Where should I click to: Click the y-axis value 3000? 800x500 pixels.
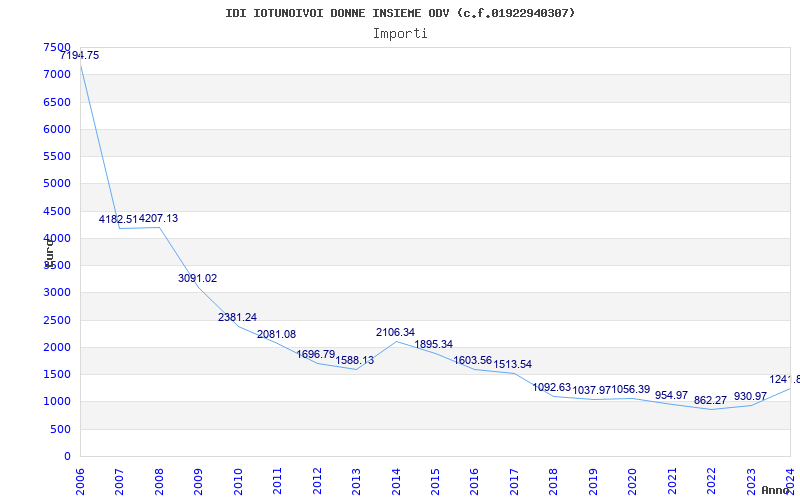57,292
